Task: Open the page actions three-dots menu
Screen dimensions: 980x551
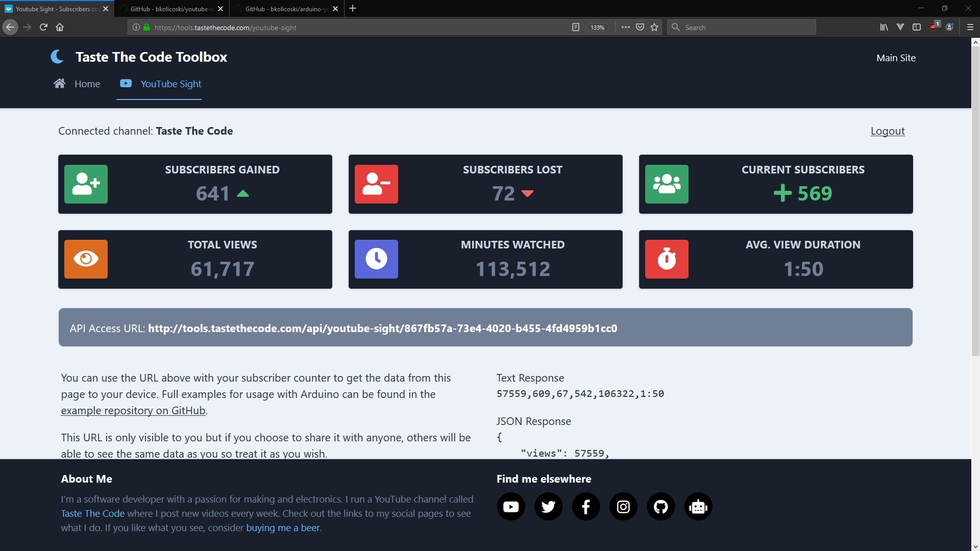Action: pos(625,28)
